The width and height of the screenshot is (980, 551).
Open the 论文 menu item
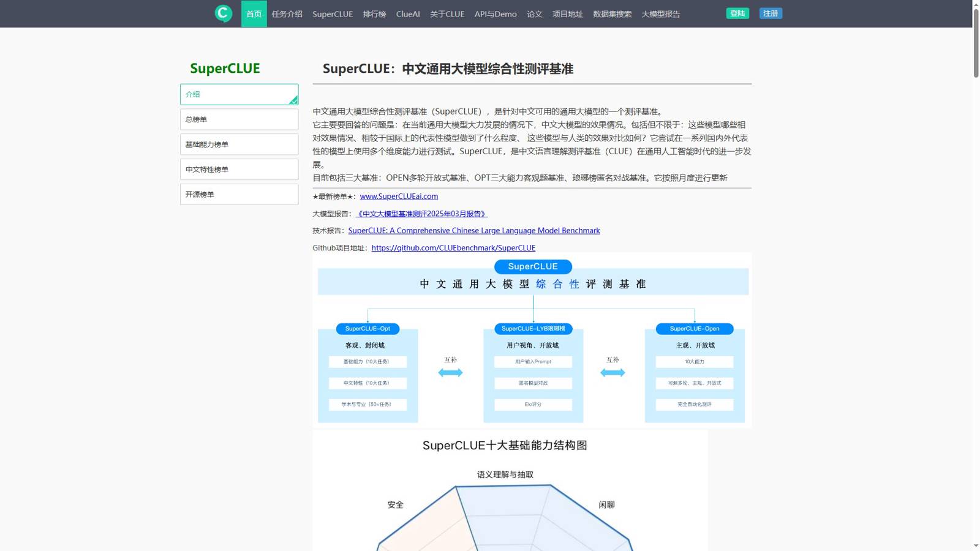(x=535, y=13)
